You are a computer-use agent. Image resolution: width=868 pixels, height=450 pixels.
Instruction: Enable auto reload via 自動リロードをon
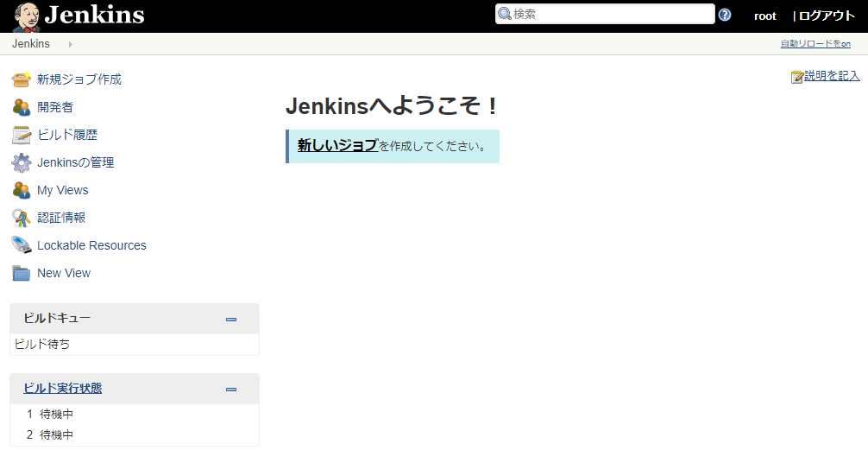click(815, 44)
